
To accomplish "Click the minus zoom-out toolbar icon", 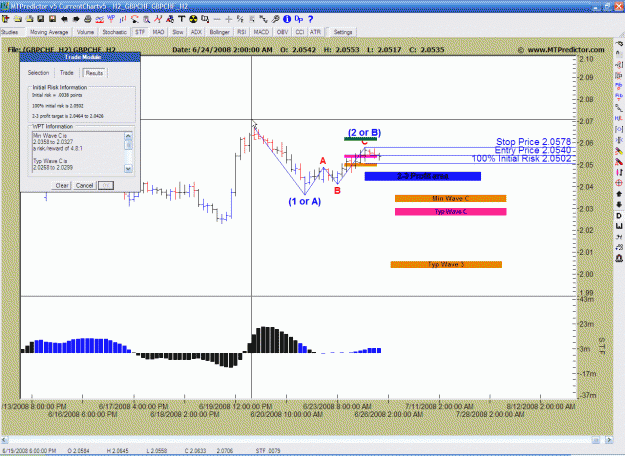I will tap(217, 19).
